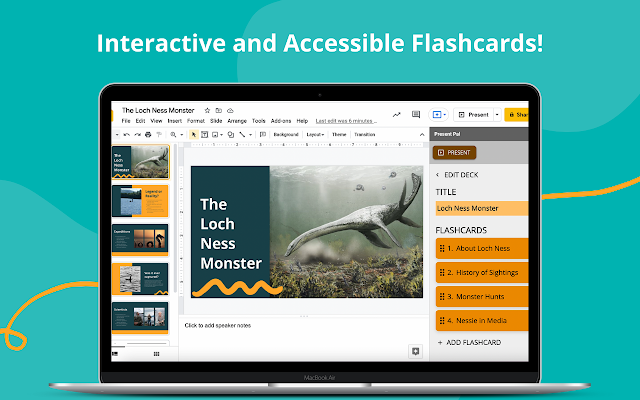The image size is (640, 400).
Task: Select the line tool icon
Action: click(242, 134)
